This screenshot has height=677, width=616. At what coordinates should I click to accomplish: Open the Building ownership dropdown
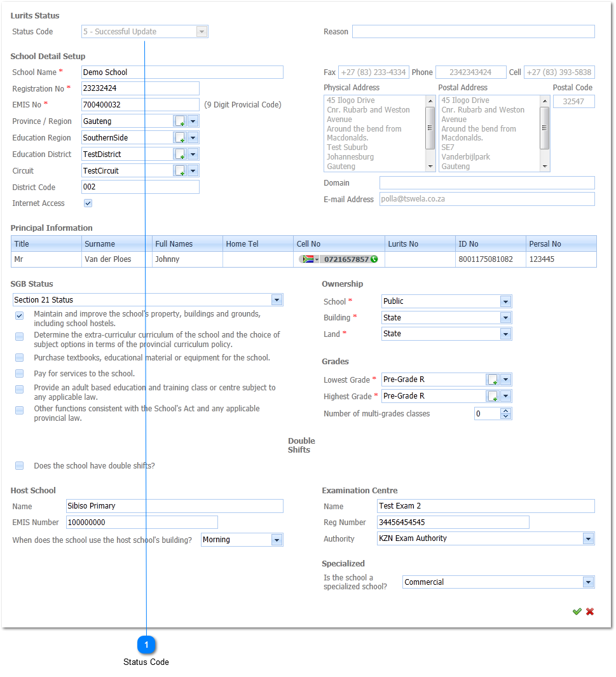point(505,318)
